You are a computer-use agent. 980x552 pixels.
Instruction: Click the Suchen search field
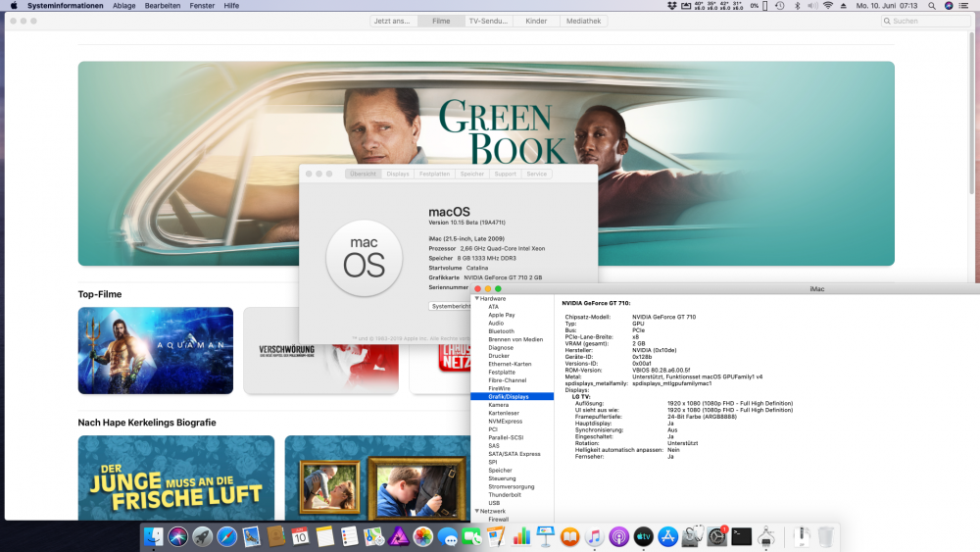point(926,21)
